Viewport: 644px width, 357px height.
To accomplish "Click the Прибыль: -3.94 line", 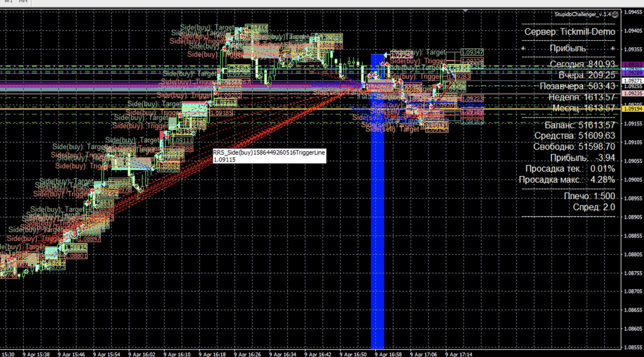I will 582,158.
